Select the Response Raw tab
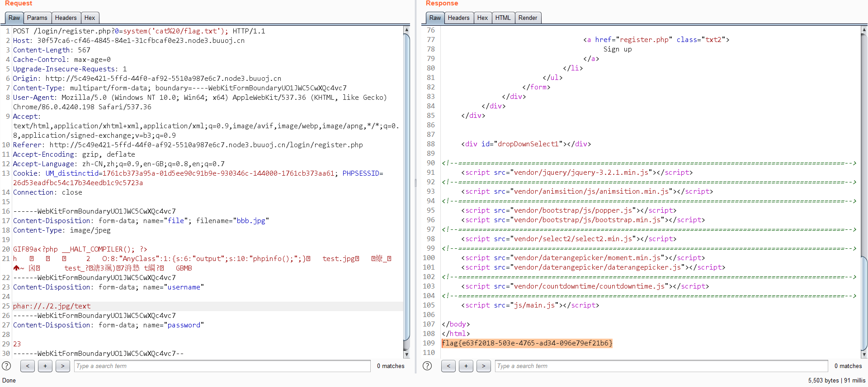 435,18
